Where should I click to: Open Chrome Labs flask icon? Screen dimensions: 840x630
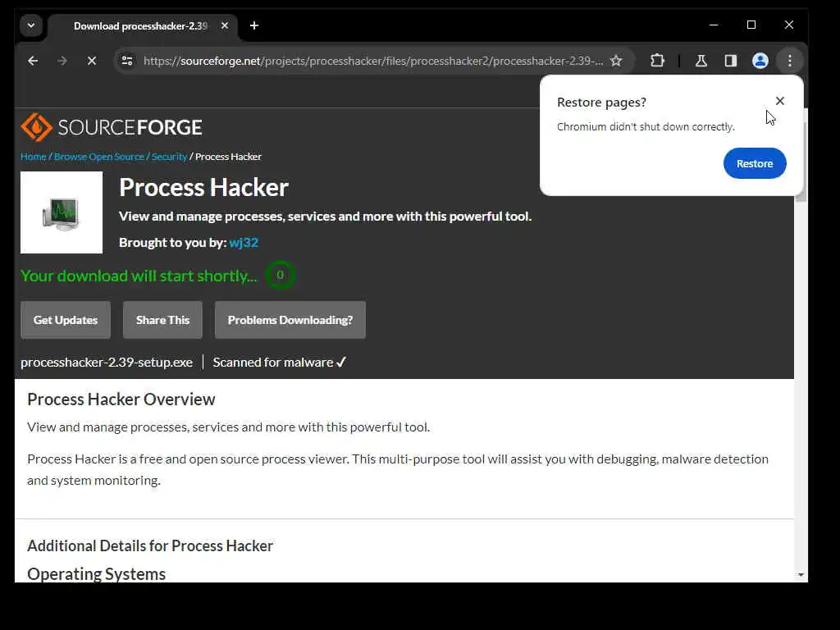pos(701,61)
